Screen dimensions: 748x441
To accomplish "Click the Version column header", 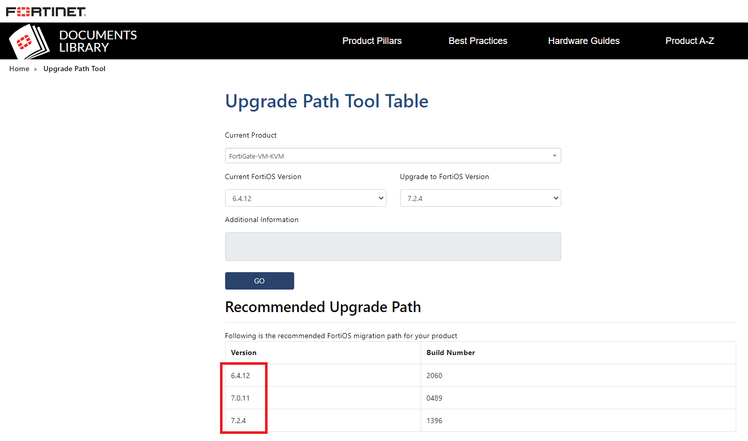I will pos(244,353).
